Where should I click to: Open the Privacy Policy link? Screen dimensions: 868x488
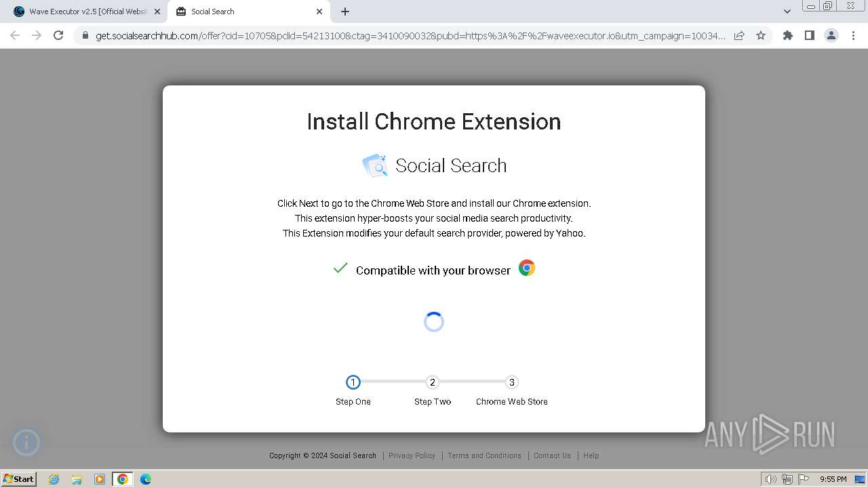[412, 455]
